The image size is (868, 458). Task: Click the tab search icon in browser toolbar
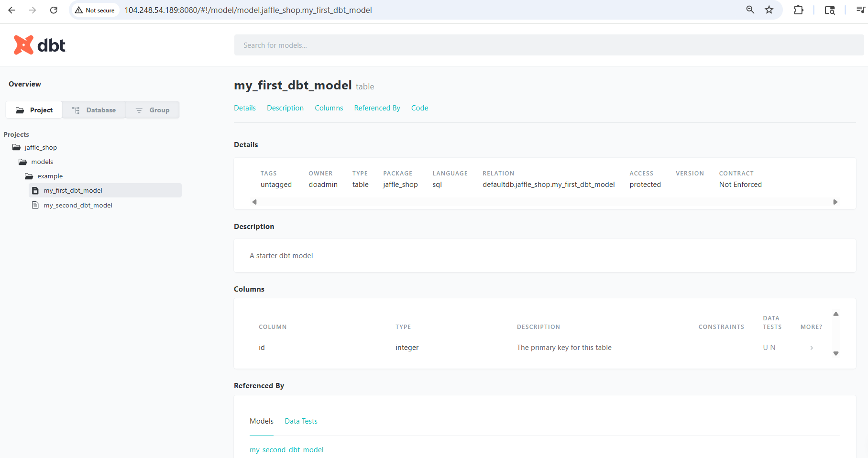[x=830, y=10]
